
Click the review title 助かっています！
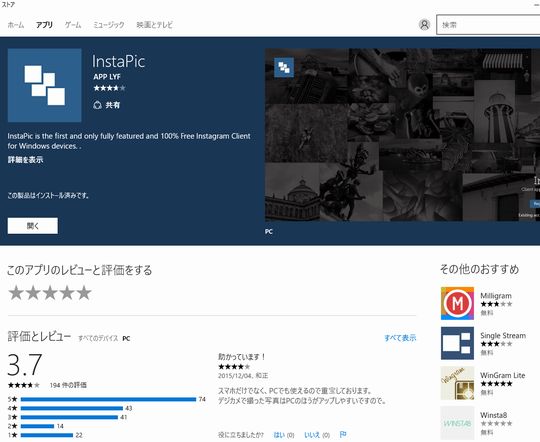point(242,357)
